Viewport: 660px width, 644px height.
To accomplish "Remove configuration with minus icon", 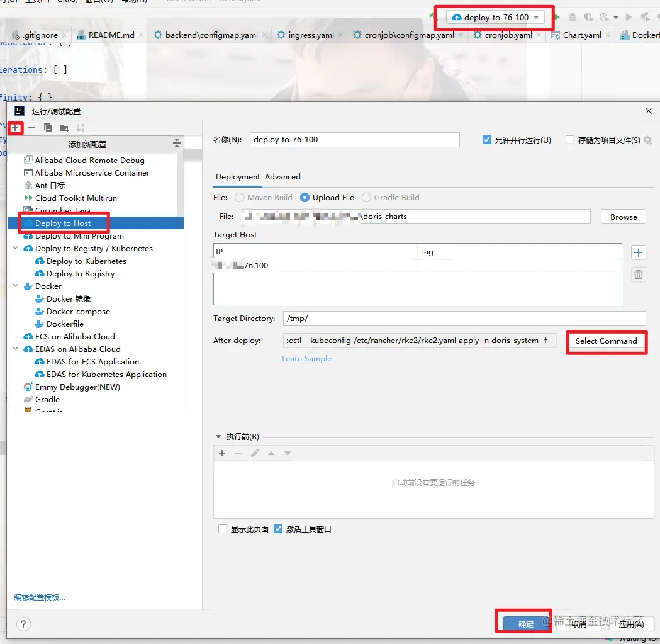I will 31,128.
